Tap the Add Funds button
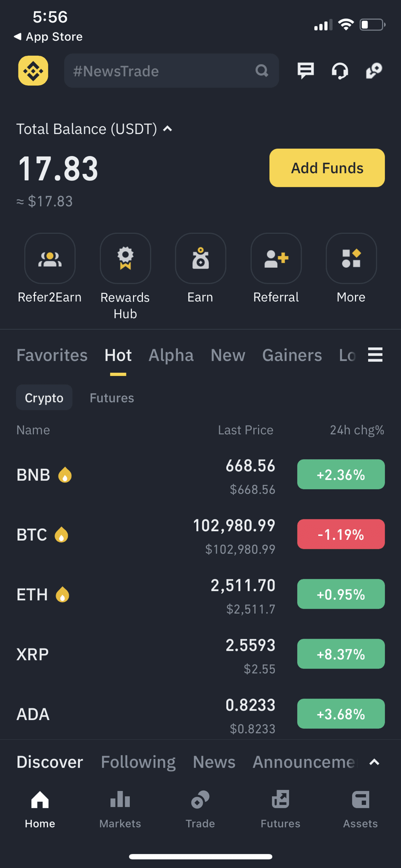 327,168
